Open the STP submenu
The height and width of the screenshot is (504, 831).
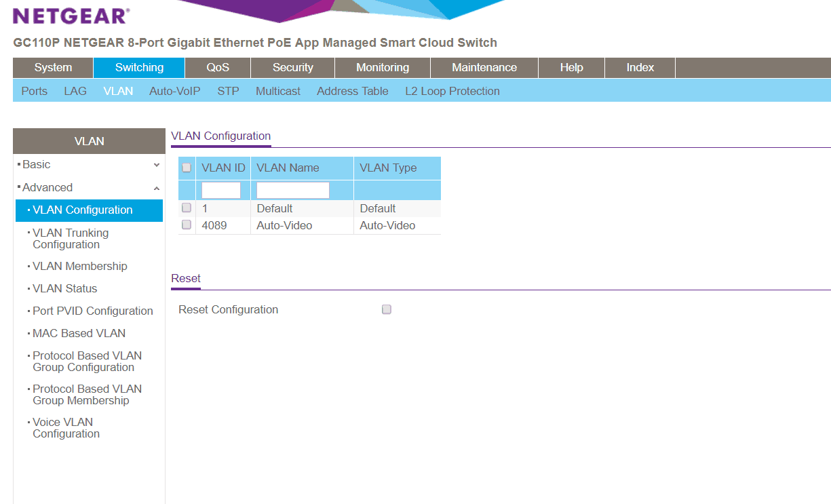(228, 91)
